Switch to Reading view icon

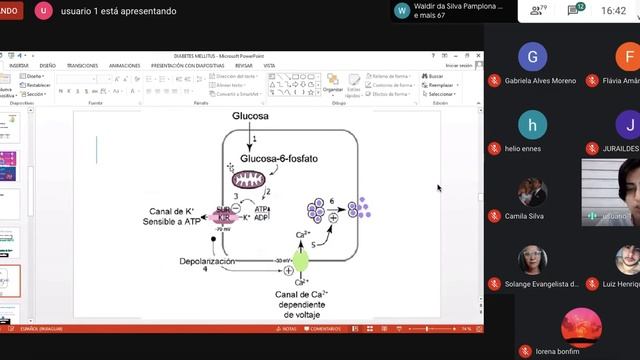384,329
